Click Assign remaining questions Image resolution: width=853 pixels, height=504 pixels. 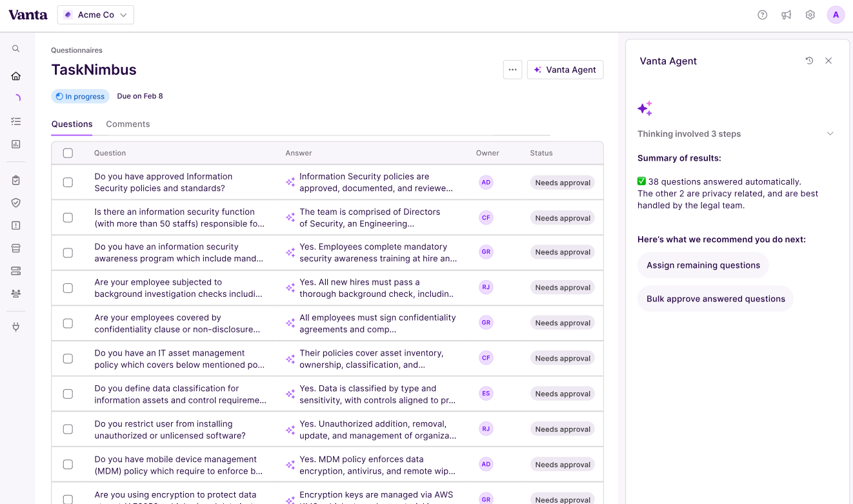coord(703,265)
